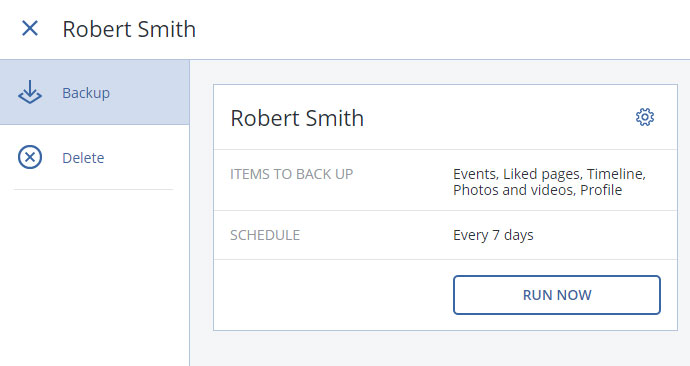Close the Robert Smith panel with X
Viewport: 690px width, 366px height.
pyautogui.click(x=30, y=29)
